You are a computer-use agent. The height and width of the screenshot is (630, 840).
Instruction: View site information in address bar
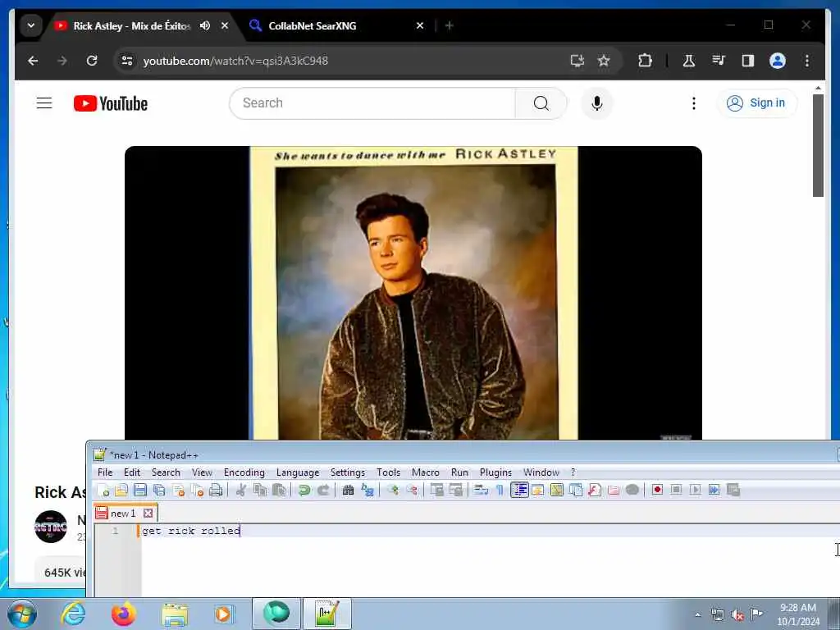click(127, 61)
